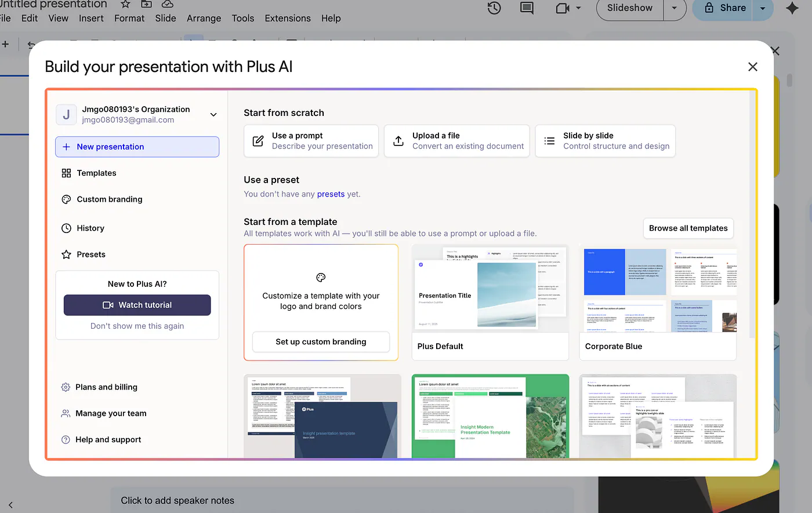Click the History clock icon
The height and width of the screenshot is (513, 812).
click(x=66, y=228)
